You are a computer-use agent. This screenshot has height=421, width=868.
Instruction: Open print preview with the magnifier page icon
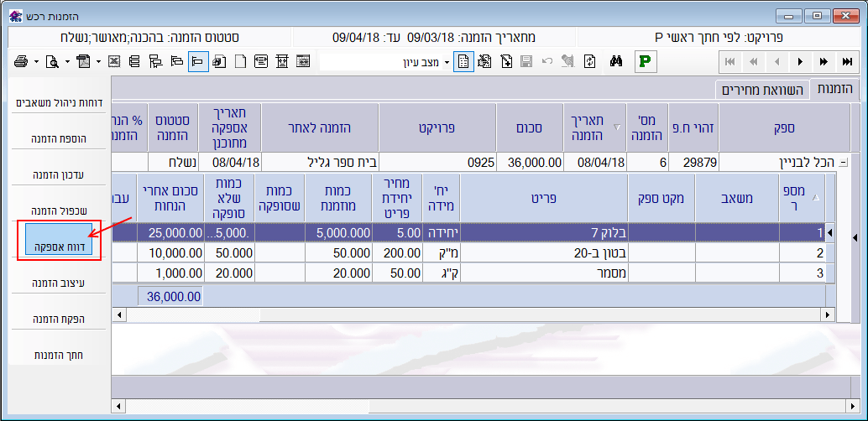pyautogui.click(x=52, y=61)
